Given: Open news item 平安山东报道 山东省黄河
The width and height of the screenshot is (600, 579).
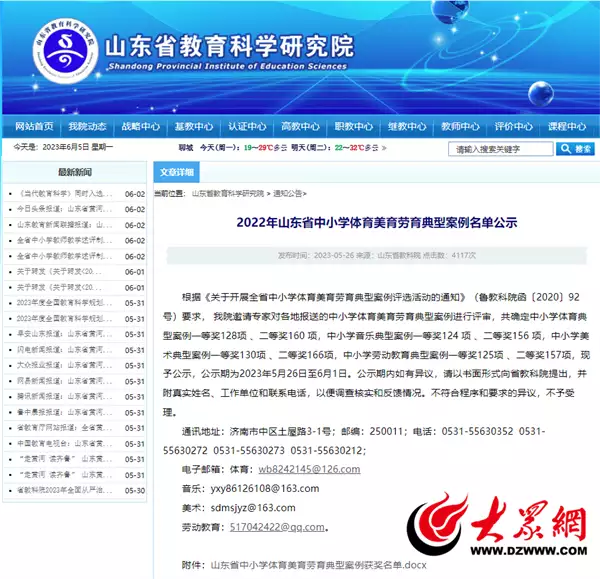Looking at the screenshot, I should pyautogui.click(x=65, y=334).
